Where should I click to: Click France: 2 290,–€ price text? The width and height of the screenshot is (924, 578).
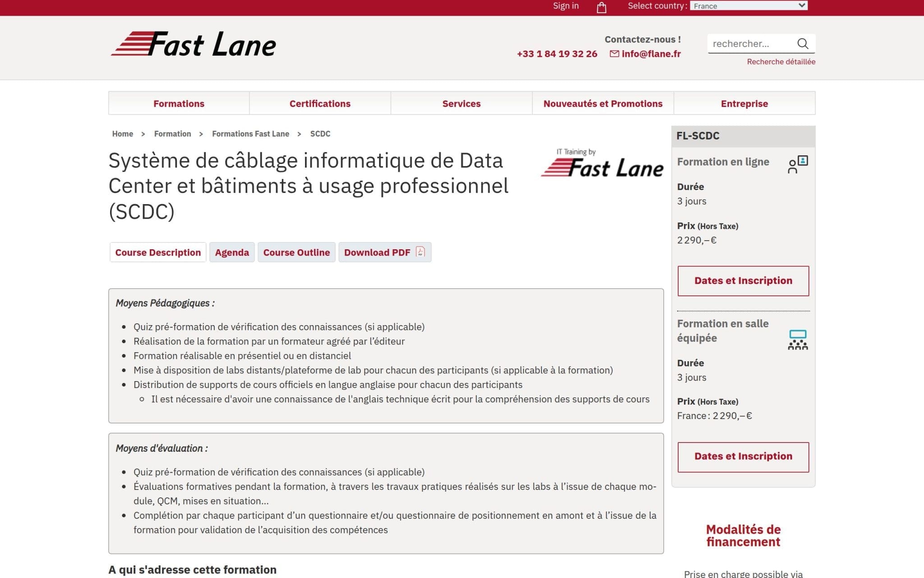[714, 416]
